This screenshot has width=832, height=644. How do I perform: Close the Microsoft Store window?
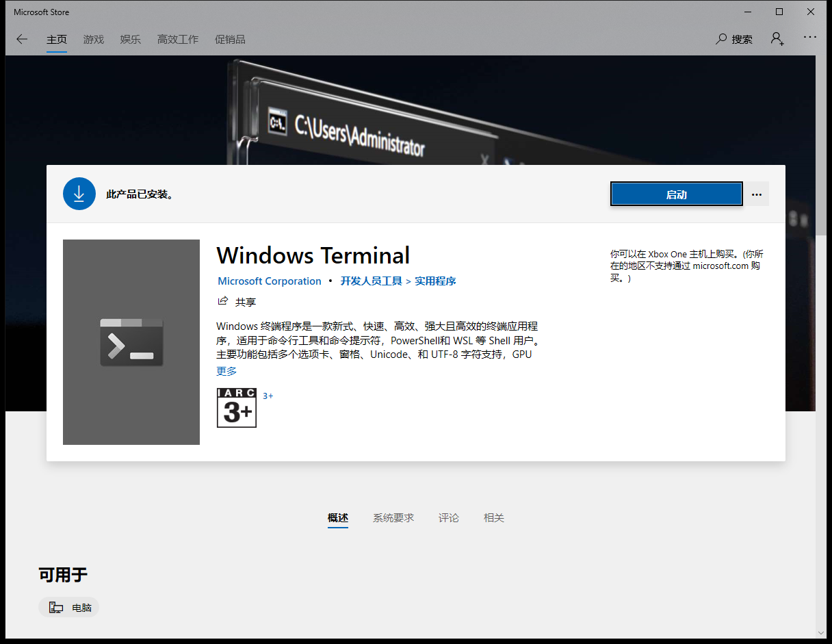pos(811,12)
